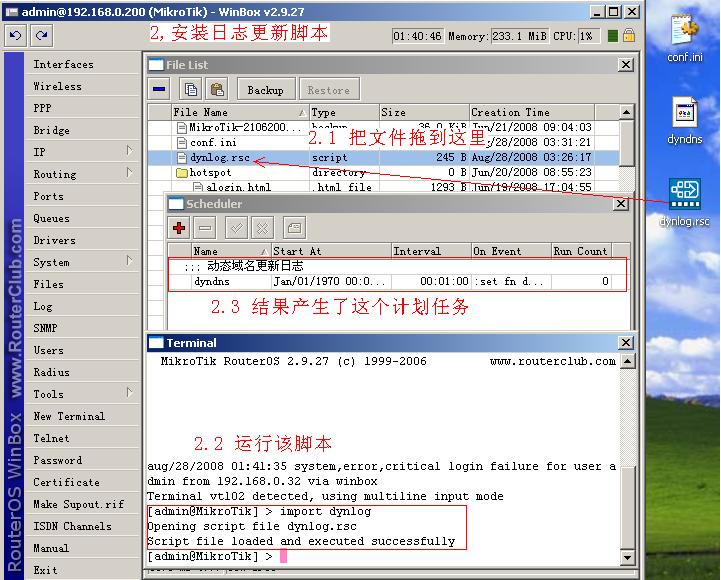
Task: Expand the IP submenu arrow
Action: pyautogui.click(x=130, y=151)
